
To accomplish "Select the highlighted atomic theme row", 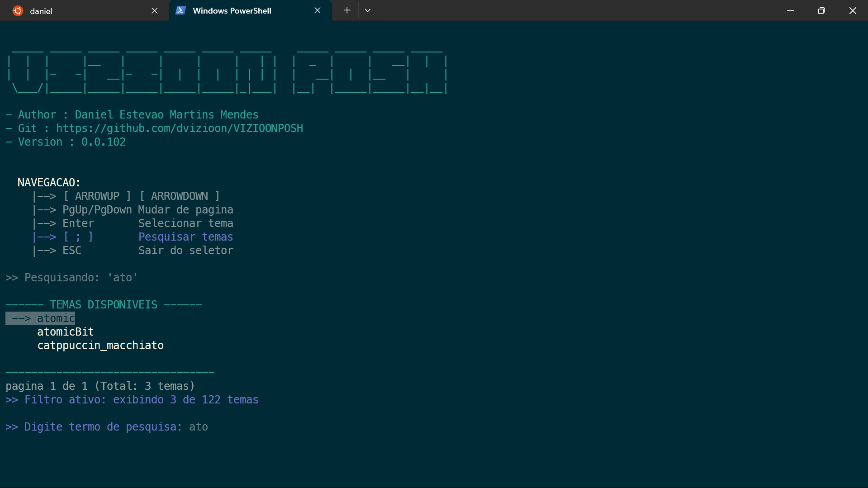I will point(40,318).
